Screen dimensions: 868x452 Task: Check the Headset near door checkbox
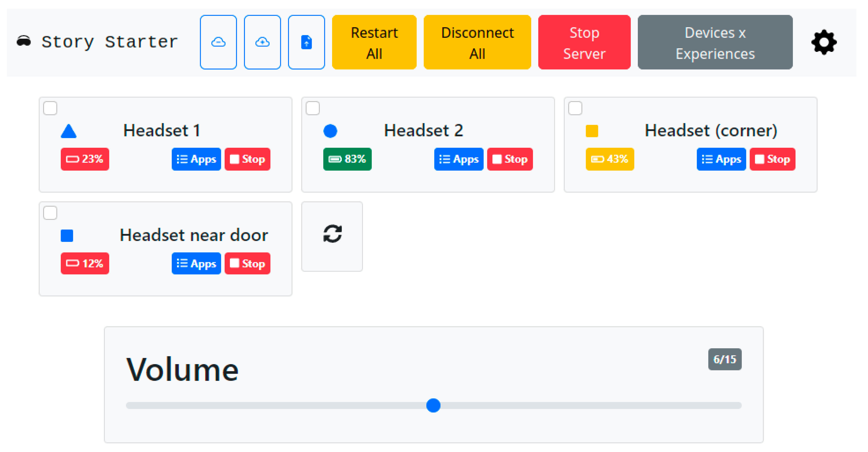[x=50, y=213]
